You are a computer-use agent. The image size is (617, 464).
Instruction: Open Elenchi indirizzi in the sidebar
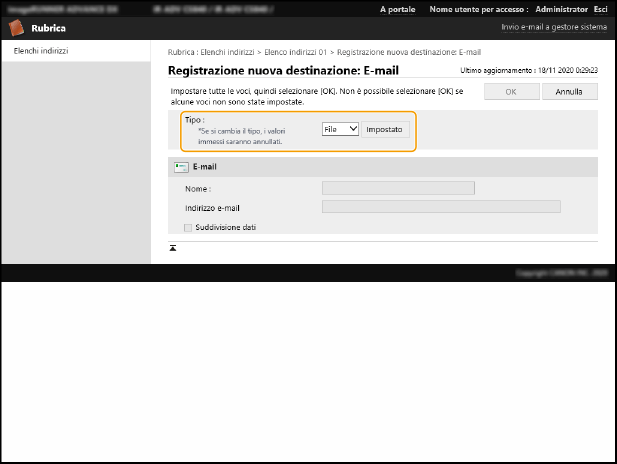click(x=41, y=50)
